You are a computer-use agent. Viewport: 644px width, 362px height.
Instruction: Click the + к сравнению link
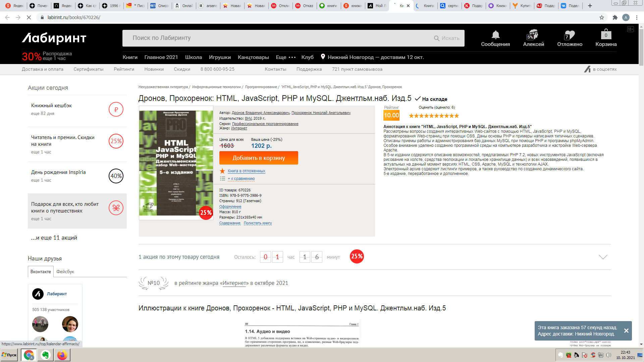point(241,179)
